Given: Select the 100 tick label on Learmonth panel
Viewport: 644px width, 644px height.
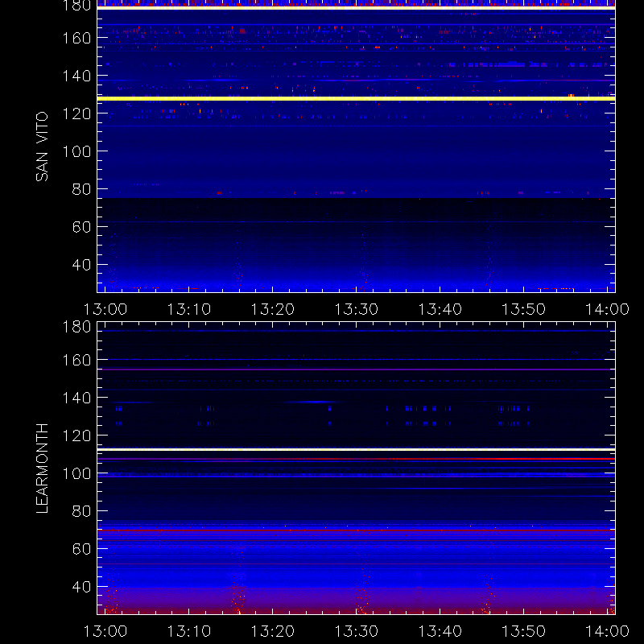Looking at the screenshot, I should pyautogui.click(x=76, y=473).
